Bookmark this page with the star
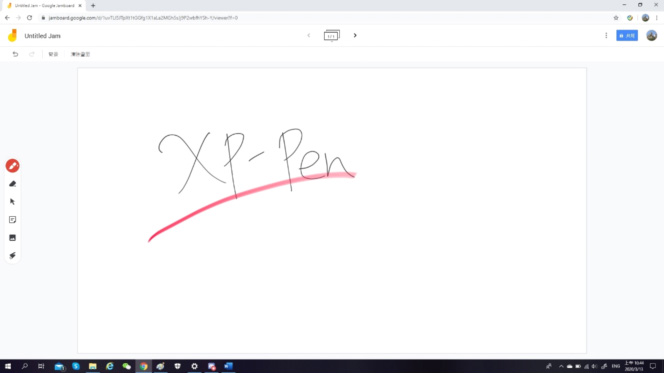Screen dimensions: 665x374 click(x=616, y=18)
